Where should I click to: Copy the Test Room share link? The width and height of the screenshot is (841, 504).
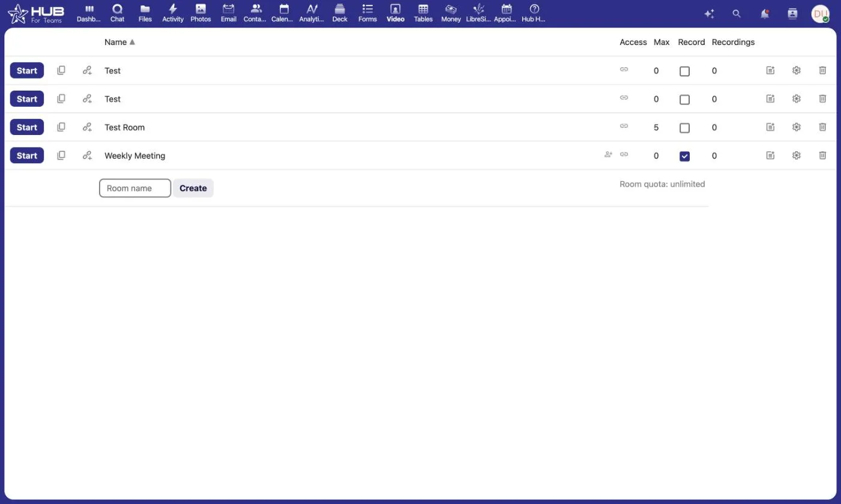tap(88, 127)
